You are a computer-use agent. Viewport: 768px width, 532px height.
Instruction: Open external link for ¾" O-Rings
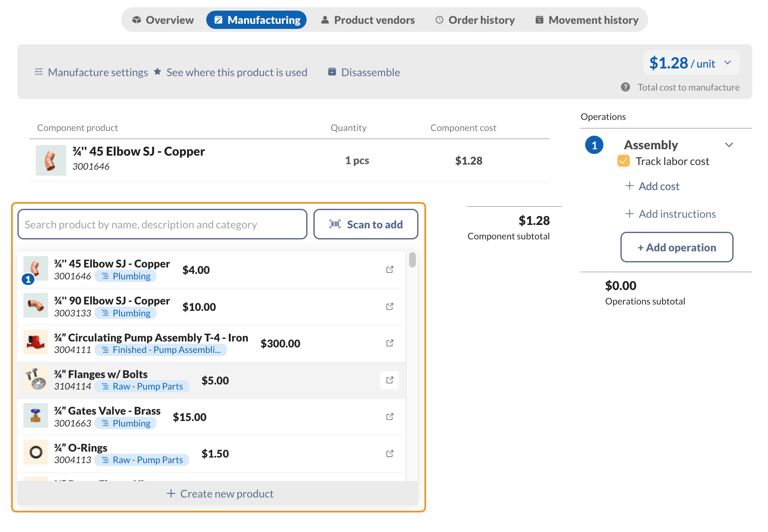click(x=390, y=453)
